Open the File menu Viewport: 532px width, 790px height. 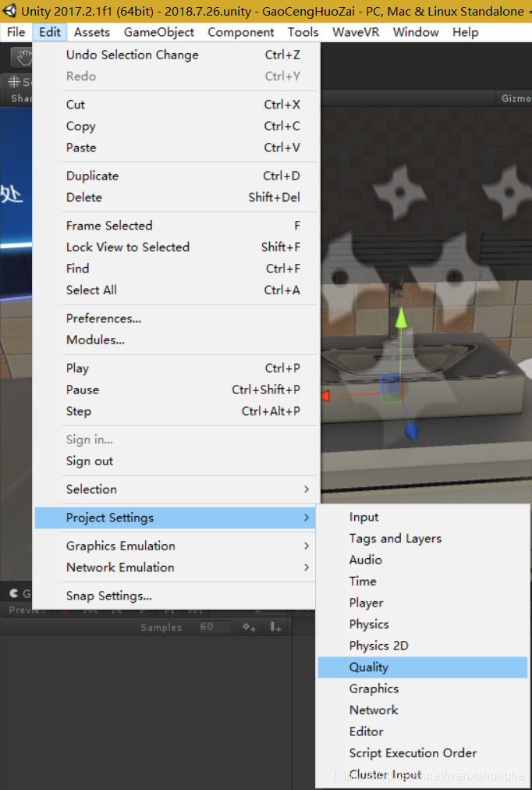click(16, 32)
